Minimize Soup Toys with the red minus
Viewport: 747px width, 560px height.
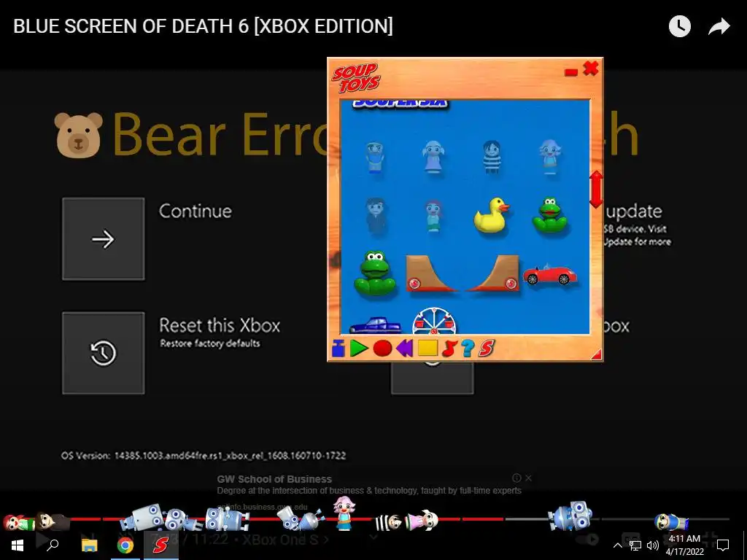570,72
